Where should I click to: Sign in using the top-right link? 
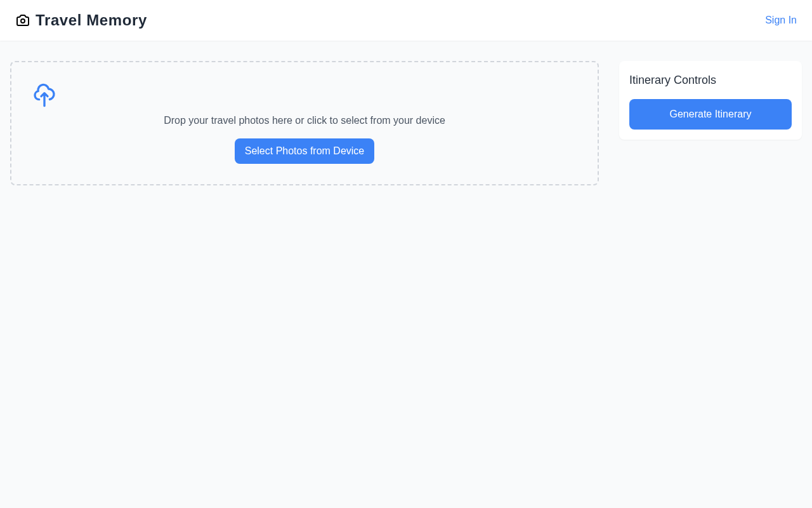[780, 20]
